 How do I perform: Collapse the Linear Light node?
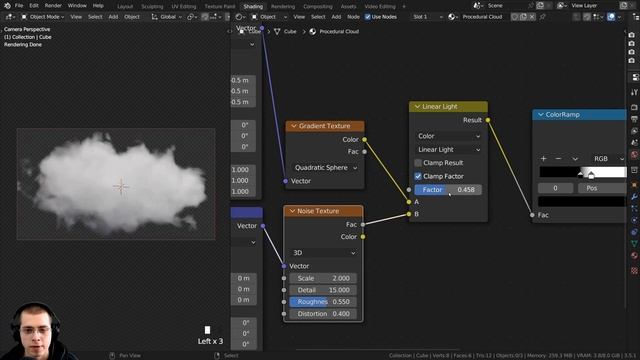click(417, 107)
